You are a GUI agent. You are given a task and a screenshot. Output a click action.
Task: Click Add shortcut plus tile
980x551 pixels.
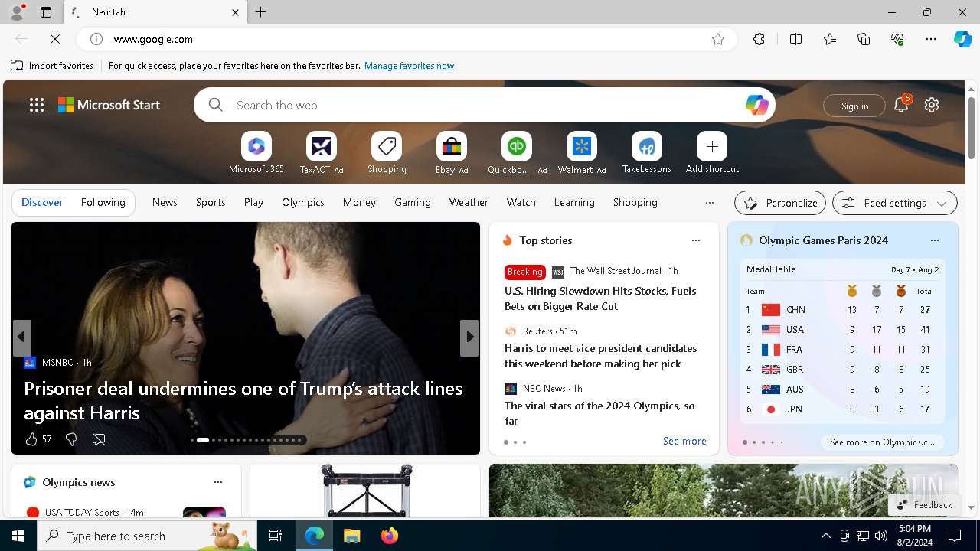[712, 152]
